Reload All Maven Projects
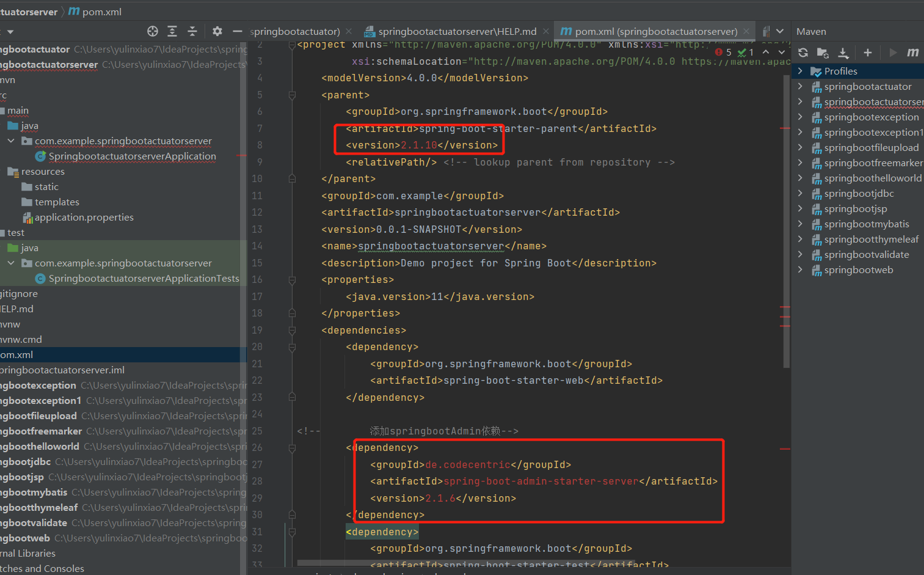Screen dimensions: 924x575 coord(803,53)
